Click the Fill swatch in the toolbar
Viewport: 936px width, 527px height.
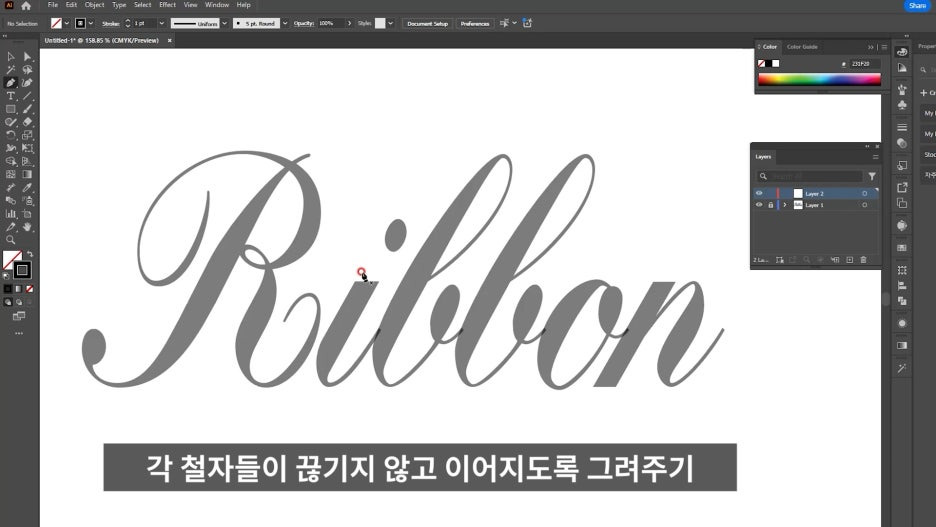[x=12, y=260]
